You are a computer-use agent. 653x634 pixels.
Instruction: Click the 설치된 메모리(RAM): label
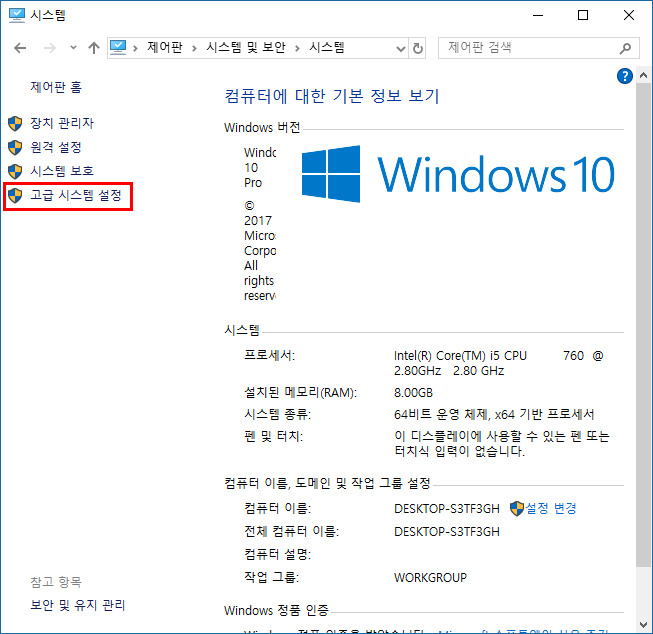pyautogui.click(x=300, y=392)
